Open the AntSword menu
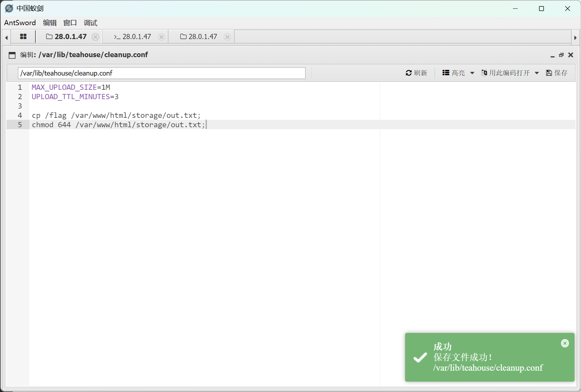 coord(20,23)
